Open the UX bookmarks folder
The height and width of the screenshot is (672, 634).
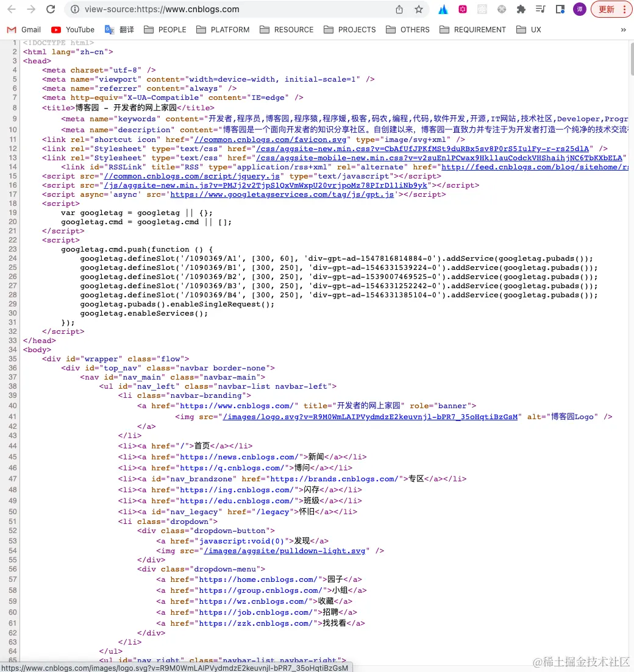529,30
